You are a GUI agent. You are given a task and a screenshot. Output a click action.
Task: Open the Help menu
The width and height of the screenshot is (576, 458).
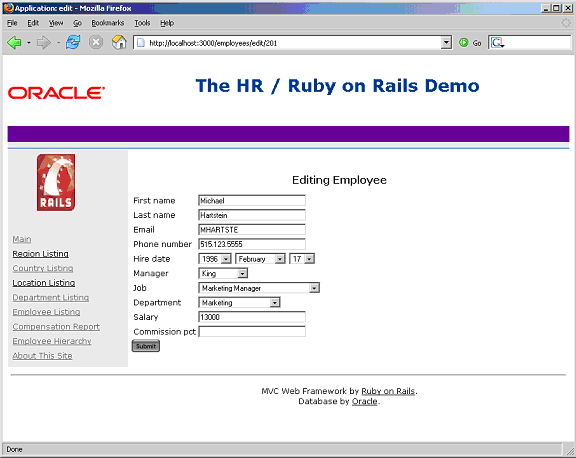pyautogui.click(x=167, y=23)
